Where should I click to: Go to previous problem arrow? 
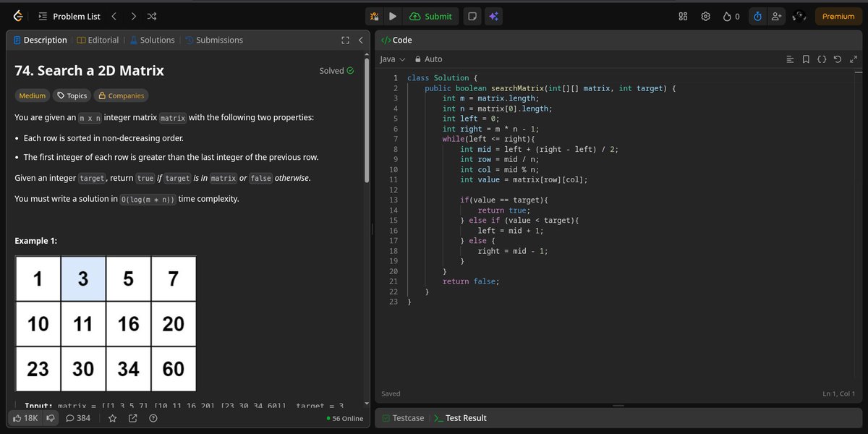pyautogui.click(x=114, y=16)
